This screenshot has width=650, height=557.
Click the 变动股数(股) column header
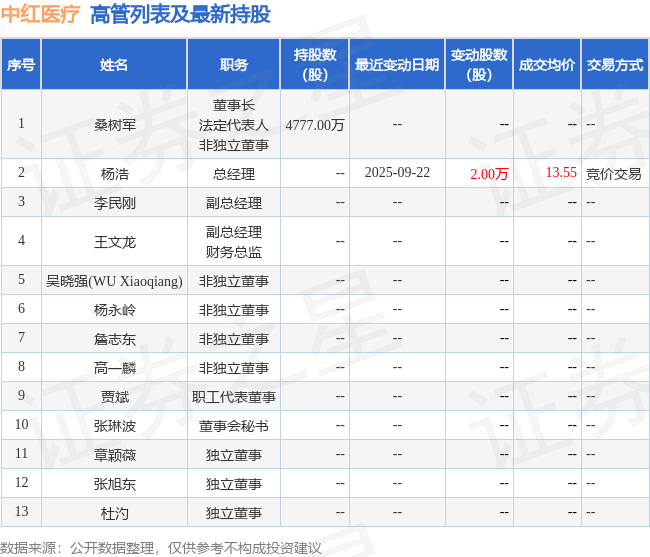tap(479, 65)
